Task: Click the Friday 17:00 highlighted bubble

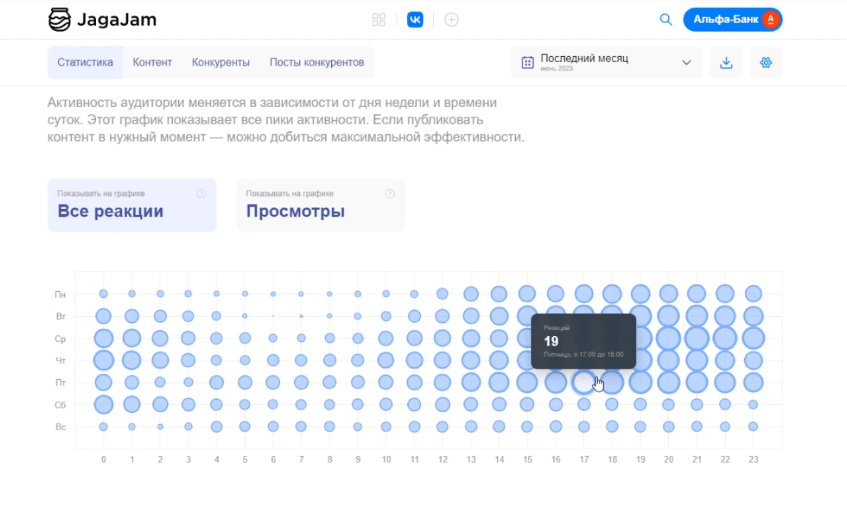Action: pos(583,382)
